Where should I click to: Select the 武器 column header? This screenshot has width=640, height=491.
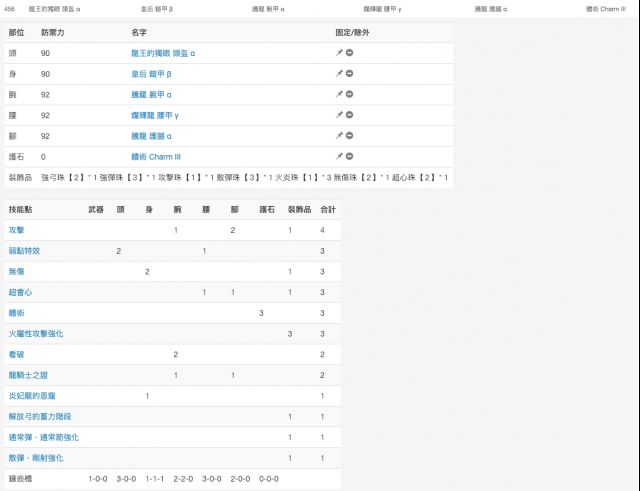tap(96, 209)
